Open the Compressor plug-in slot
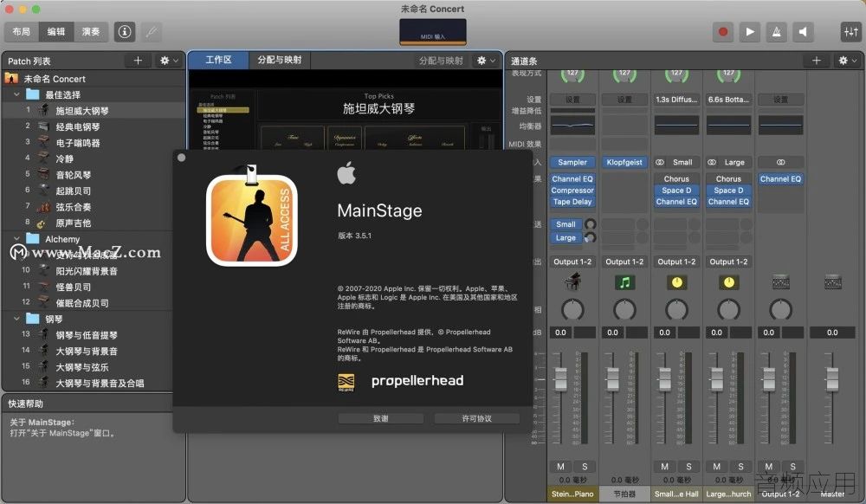 click(572, 191)
